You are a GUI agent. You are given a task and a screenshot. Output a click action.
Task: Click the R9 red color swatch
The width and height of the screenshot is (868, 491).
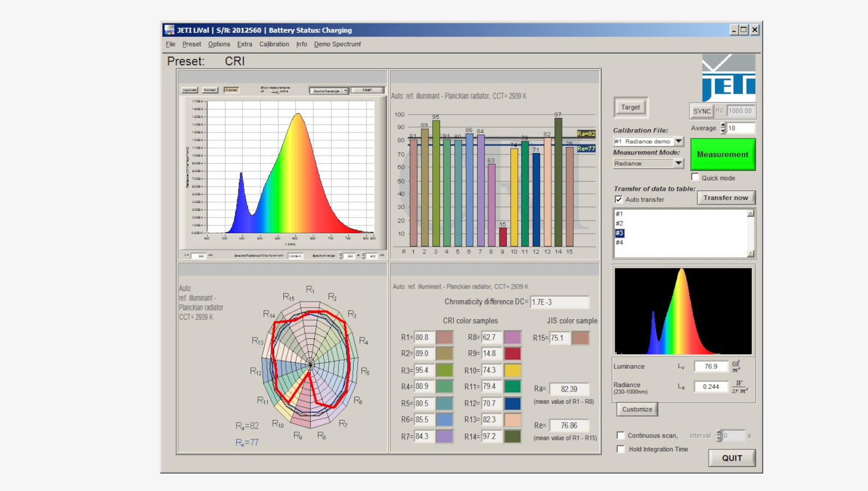[512, 354]
